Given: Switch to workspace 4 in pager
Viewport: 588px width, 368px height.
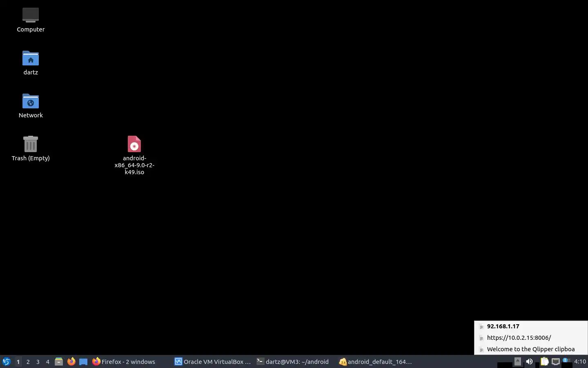Looking at the screenshot, I should pos(47,361).
